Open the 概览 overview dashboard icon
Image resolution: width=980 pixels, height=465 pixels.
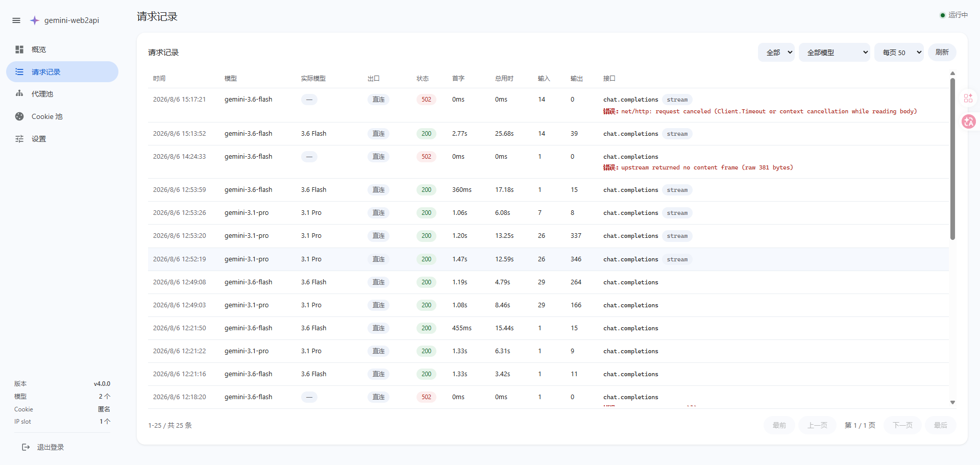(19, 50)
